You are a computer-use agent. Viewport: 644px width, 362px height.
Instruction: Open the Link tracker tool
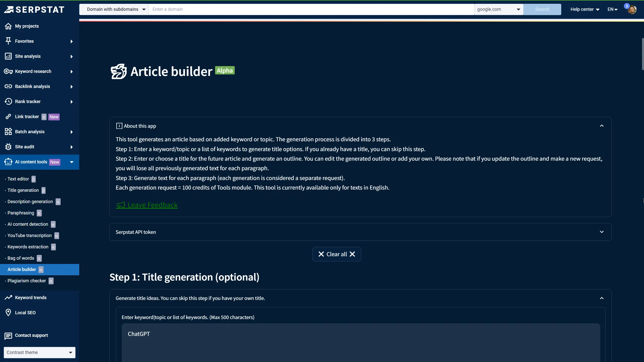click(x=27, y=116)
